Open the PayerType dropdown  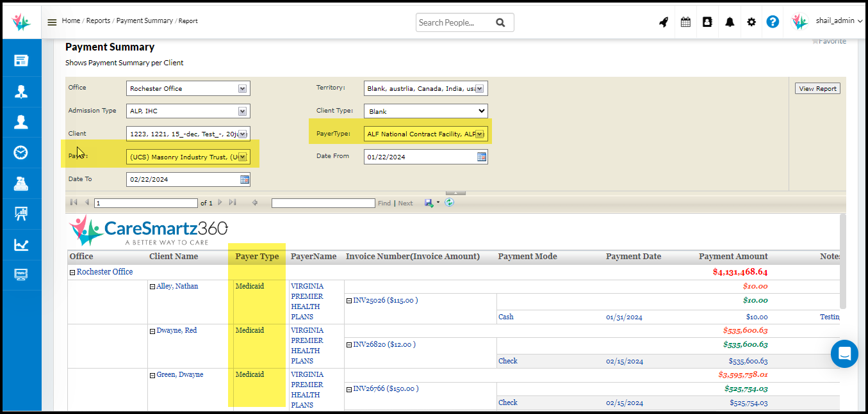[480, 134]
